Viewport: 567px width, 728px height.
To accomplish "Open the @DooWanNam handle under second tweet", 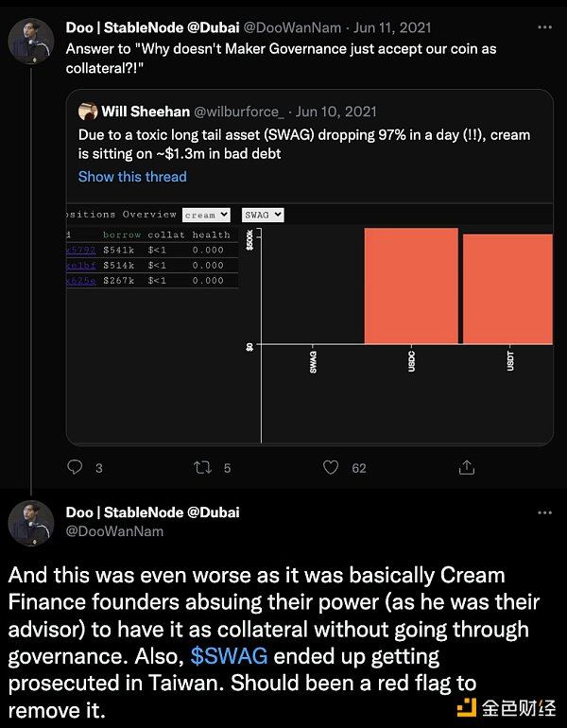I will [x=114, y=531].
